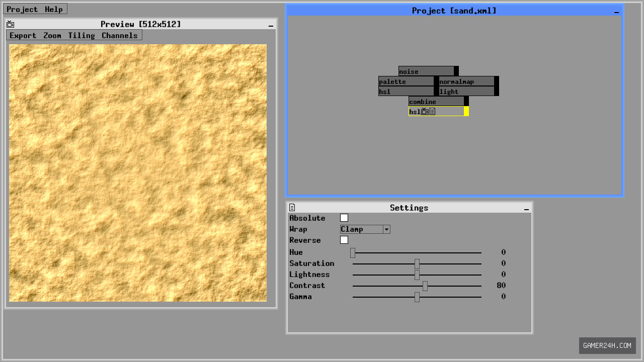
Task: Open the Tiling menu in Preview
Action: [x=82, y=35]
